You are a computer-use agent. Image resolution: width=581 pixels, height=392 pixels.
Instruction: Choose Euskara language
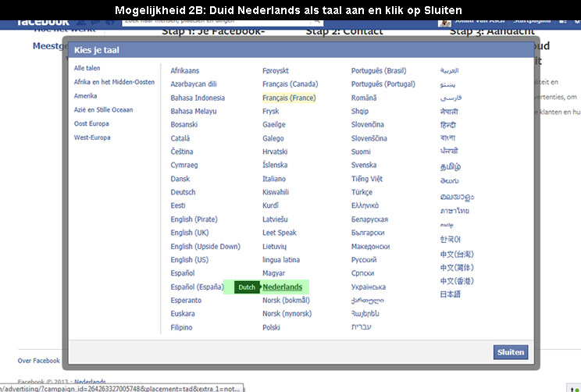(x=183, y=313)
